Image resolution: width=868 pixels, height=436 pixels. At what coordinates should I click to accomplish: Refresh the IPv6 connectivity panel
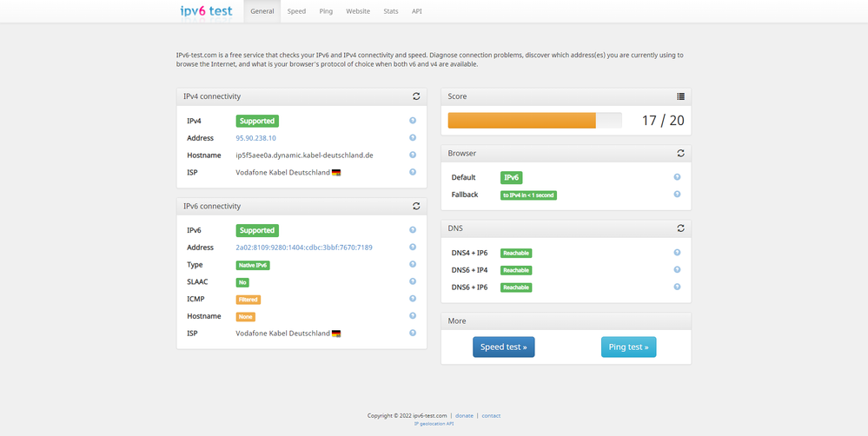[x=416, y=206]
